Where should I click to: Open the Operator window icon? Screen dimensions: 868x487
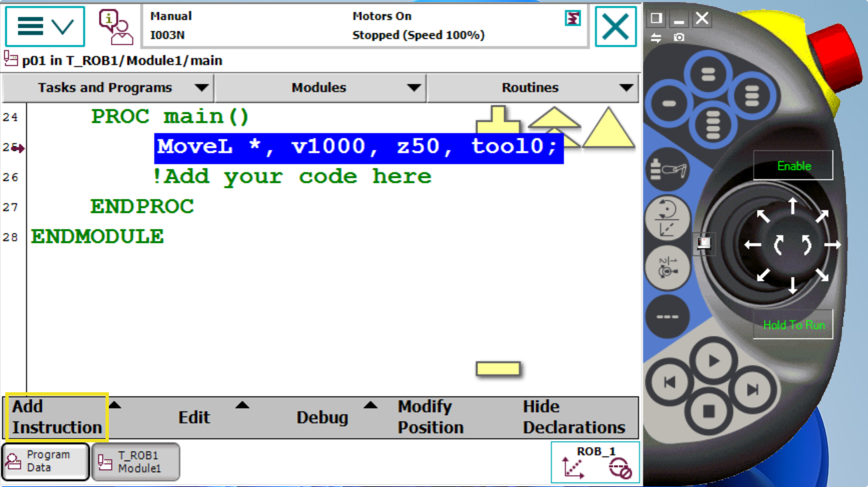point(116,27)
